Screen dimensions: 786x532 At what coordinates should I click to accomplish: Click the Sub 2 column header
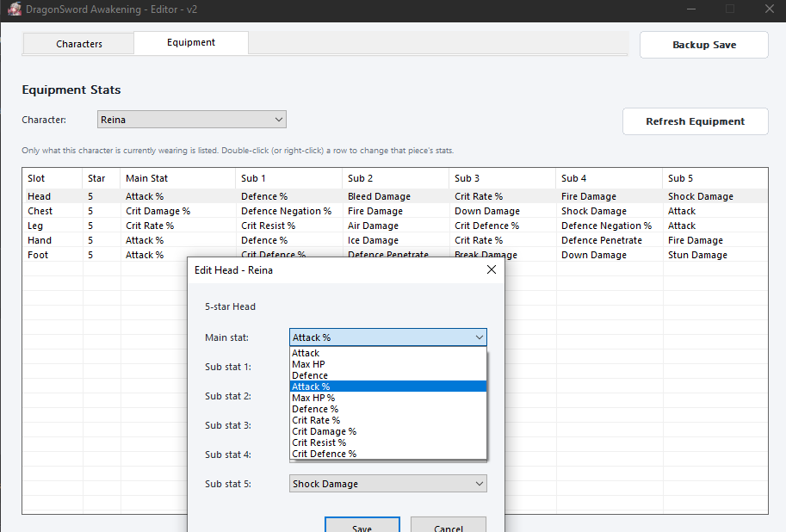[x=395, y=178]
